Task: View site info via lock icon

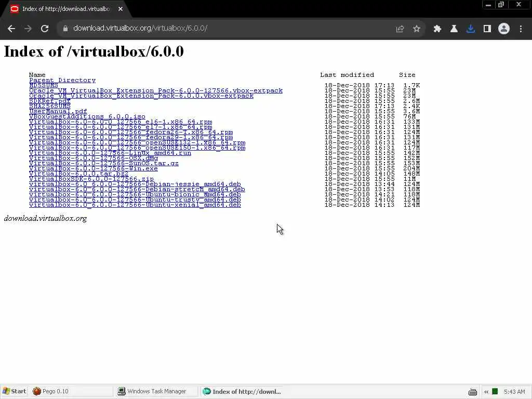Action: click(x=65, y=29)
